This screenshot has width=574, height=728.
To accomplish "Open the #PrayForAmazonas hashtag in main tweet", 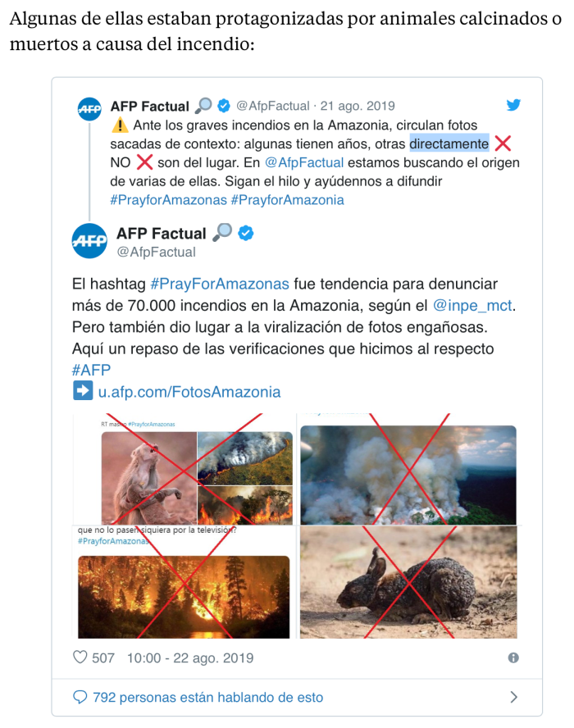I will click(x=220, y=284).
